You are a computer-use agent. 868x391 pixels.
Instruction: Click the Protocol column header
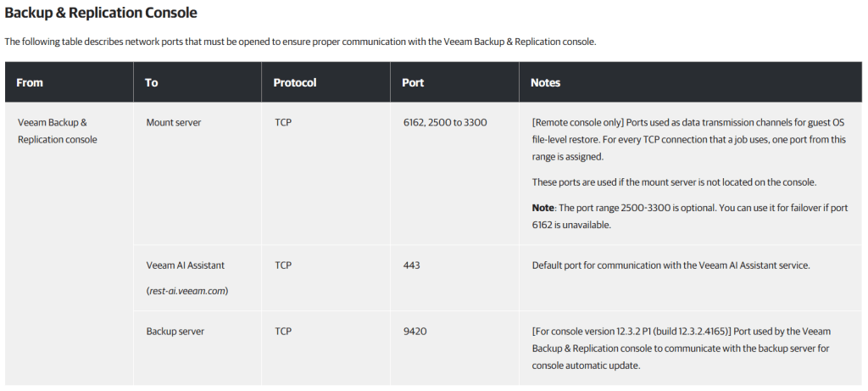click(x=295, y=83)
